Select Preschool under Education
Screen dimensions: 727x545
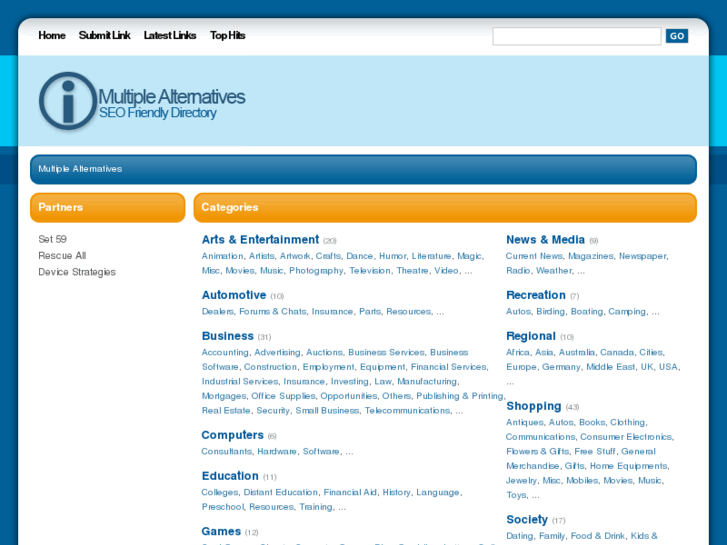[223, 507]
